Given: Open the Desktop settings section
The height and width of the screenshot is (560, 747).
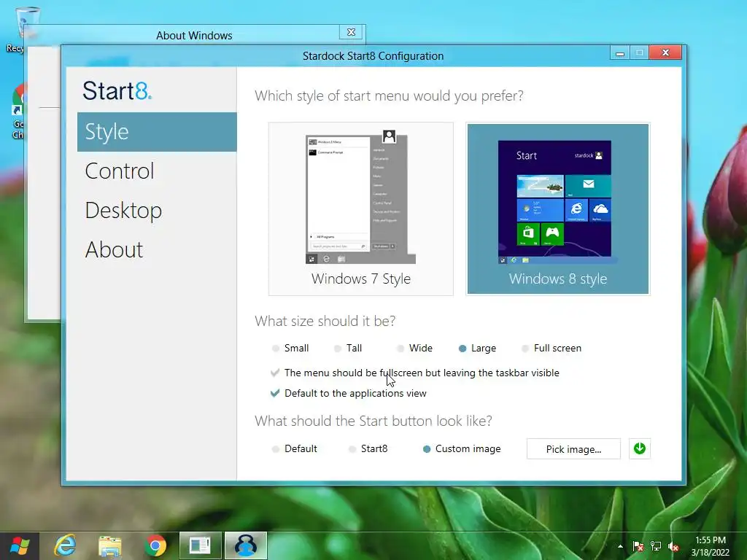Looking at the screenshot, I should [123, 211].
